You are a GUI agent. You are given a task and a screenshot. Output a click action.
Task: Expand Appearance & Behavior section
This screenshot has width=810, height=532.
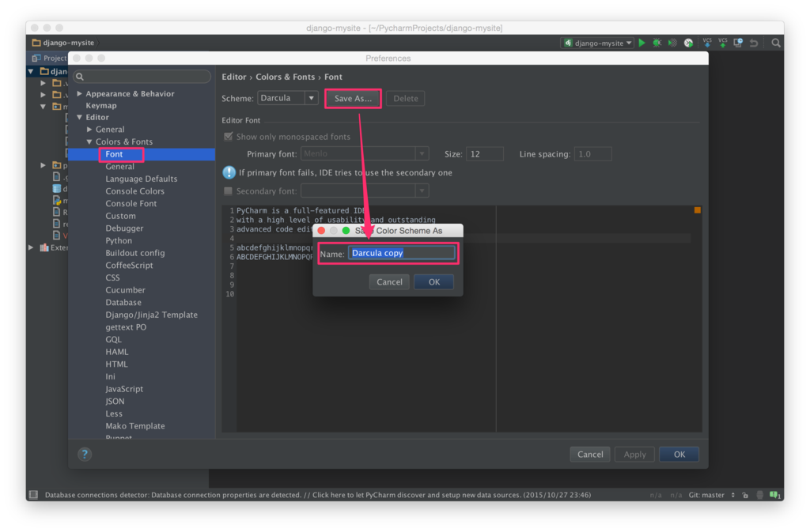tap(80, 93)
